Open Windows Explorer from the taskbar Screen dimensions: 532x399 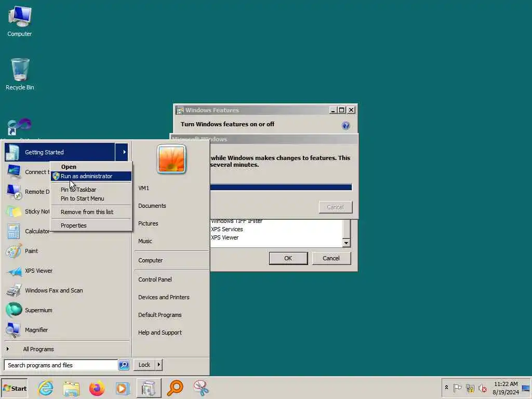click(x=71, y=389)
